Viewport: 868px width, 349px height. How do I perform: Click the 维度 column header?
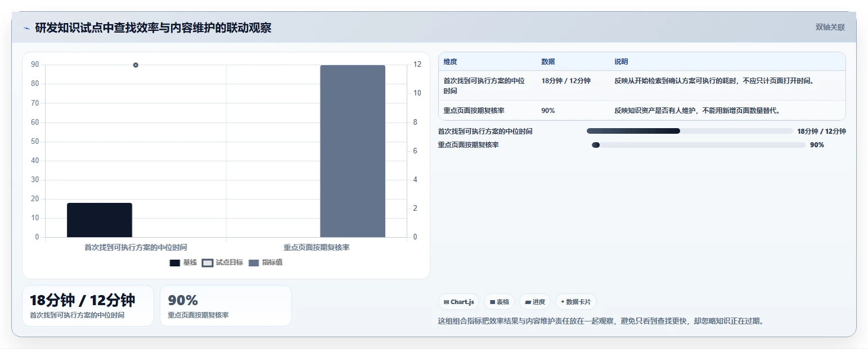[451, 62]
